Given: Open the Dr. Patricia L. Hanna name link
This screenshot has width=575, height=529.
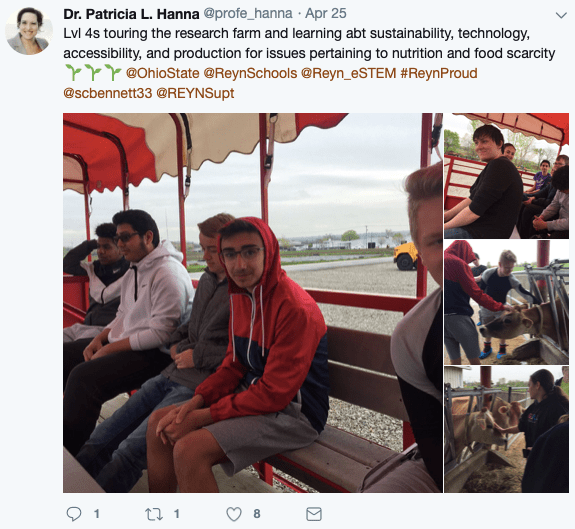Looking at the screenshot, I should tap(131, 14).
